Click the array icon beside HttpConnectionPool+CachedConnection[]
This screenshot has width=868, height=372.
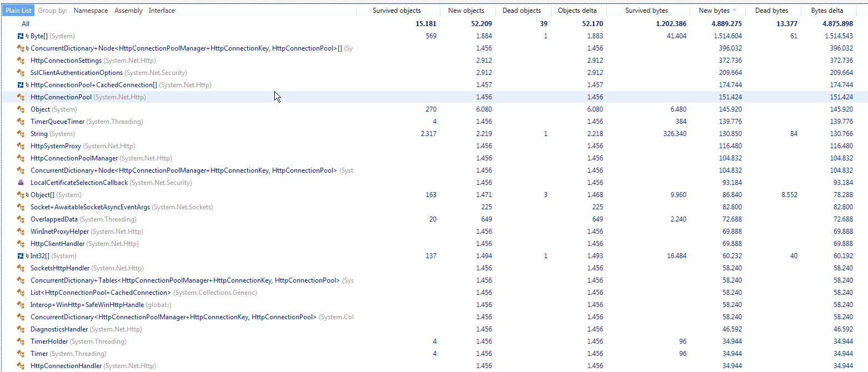[x=20, y=84]
